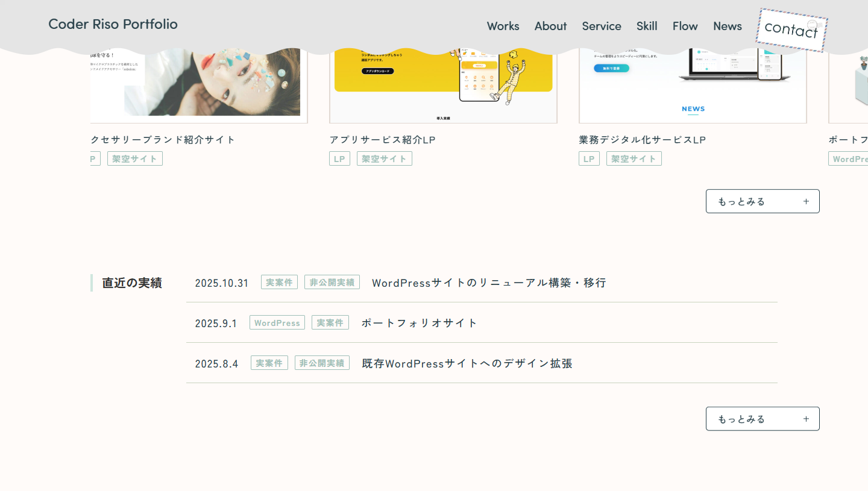Click the 非公開実績 tag on the 2025.10.31 entry
This screenshot has height=491, width=868.
332,281
